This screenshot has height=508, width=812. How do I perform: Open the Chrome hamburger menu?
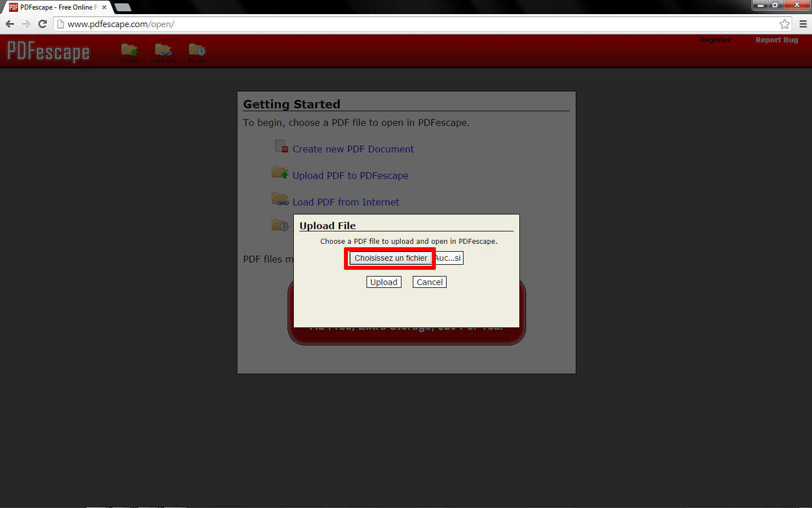click(803, 24)
